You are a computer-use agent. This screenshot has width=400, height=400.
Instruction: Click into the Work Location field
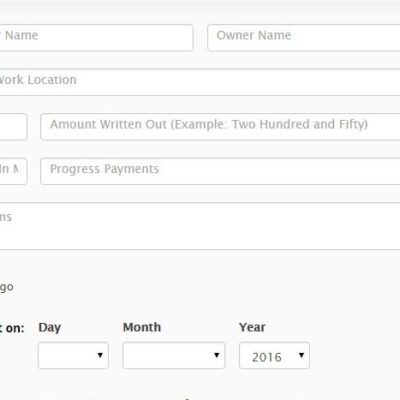pos(200,82)
